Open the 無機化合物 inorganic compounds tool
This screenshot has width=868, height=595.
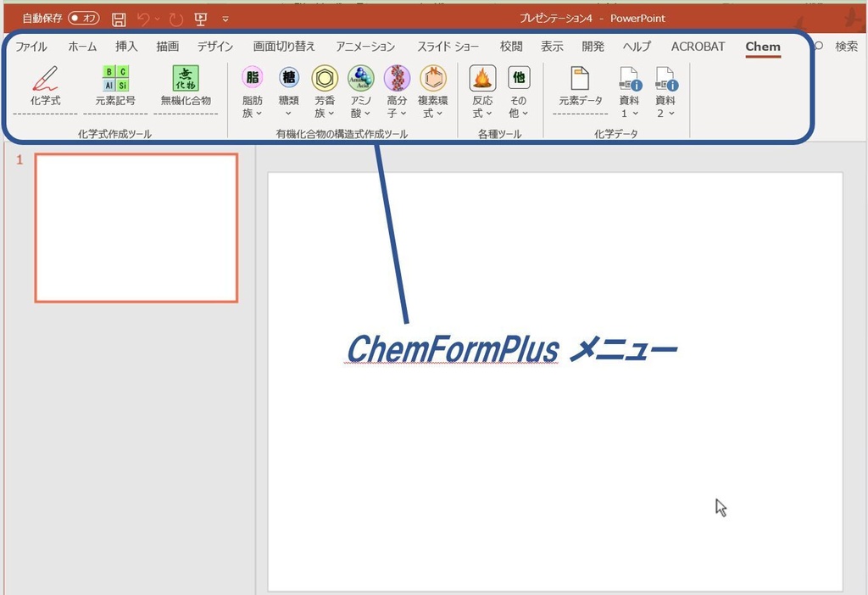click(186, 86)
